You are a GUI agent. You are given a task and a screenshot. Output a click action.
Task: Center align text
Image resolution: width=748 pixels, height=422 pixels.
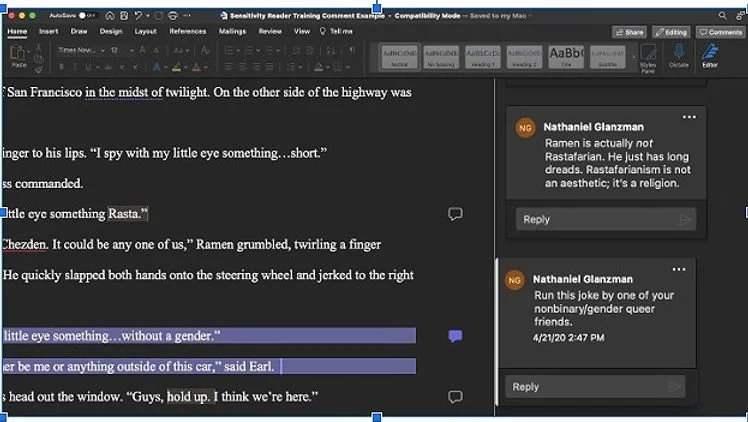[x=243, y=67]
